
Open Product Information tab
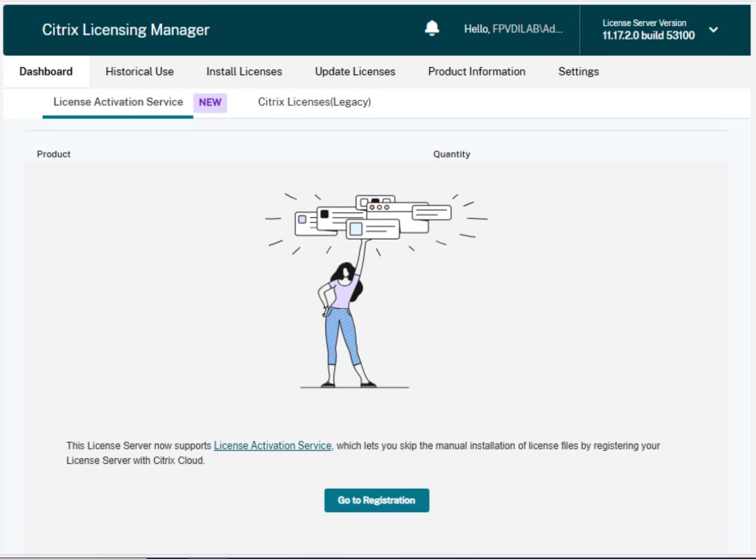pyautogui.click(x=476, y=72)
